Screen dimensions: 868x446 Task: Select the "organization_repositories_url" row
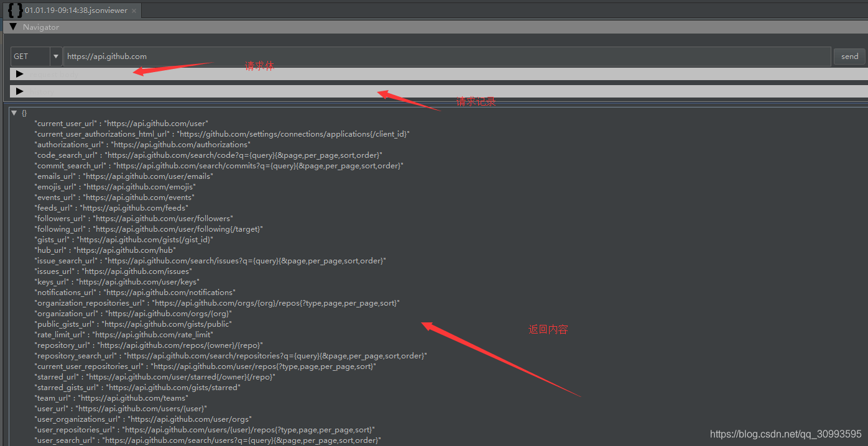coord(217,303)
